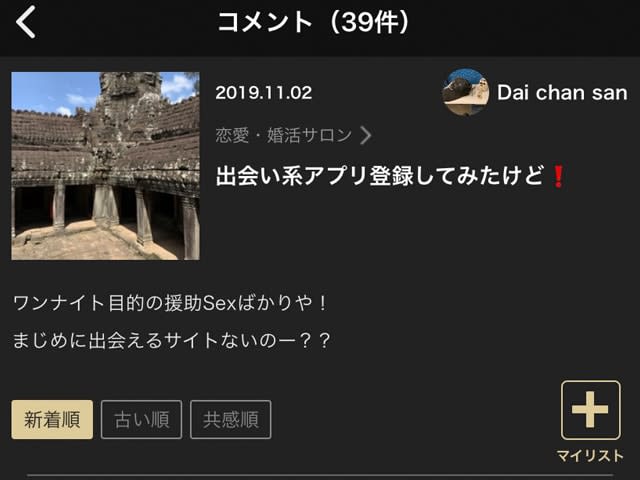Select the post date 2019.11.02

(264, 93)
